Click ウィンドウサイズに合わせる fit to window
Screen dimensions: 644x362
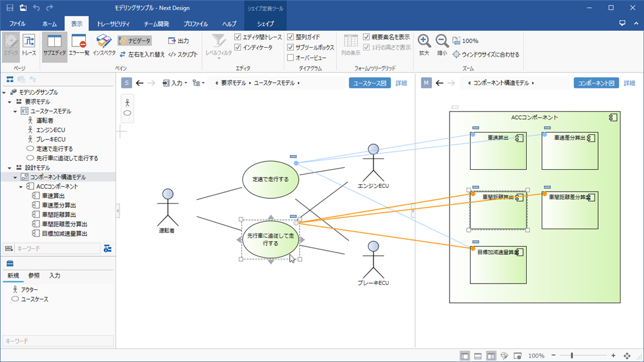pos(486,55)
